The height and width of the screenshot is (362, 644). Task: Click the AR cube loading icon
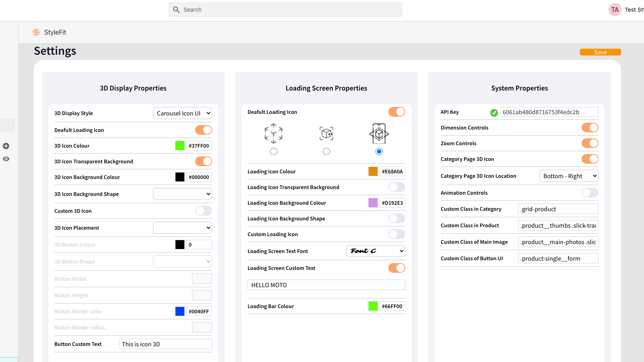click(326, 134)
